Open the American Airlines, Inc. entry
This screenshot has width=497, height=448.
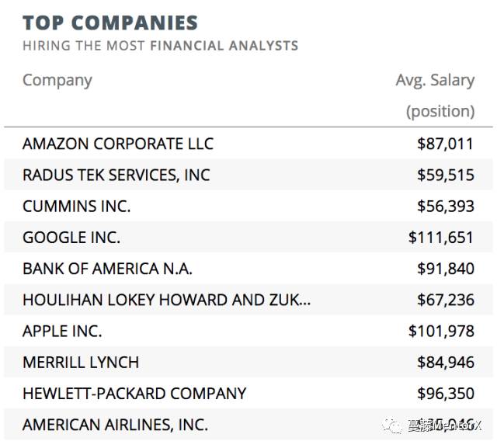click(x=115, y=425)
